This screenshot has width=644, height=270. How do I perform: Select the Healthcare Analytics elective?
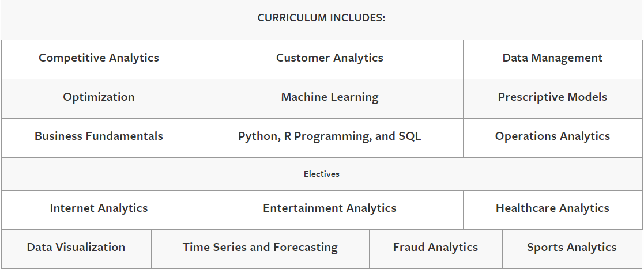(x=552, y=208)
